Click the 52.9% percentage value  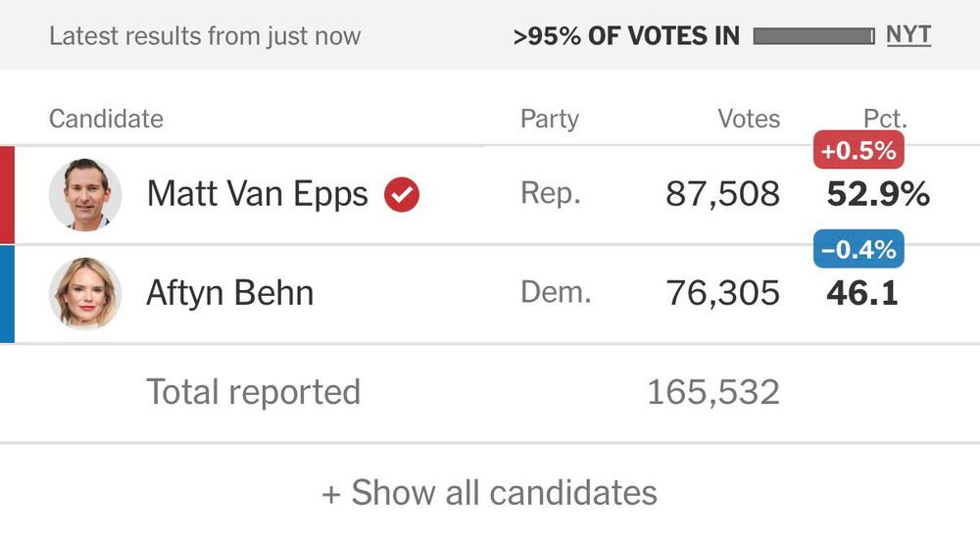coord(878,194)
